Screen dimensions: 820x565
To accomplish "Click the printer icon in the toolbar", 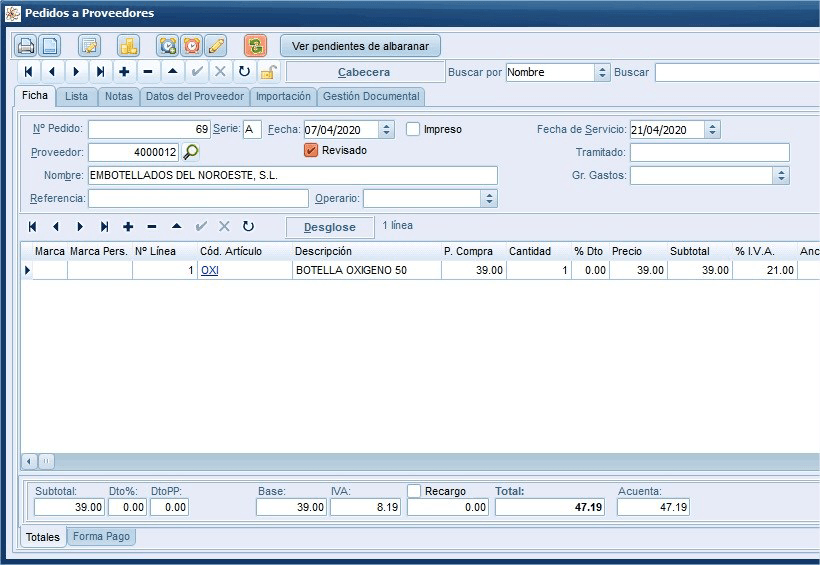I will pyautogui.click(x=26, y=46).
